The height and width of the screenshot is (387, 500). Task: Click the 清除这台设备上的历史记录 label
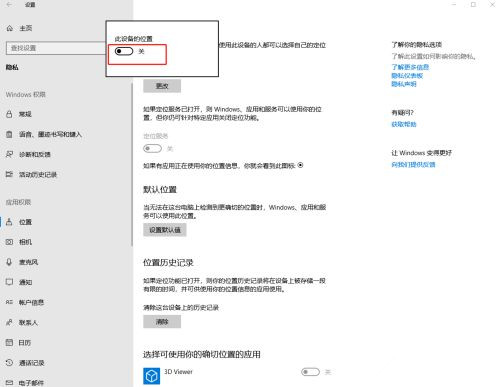click(x=181, y=308)
